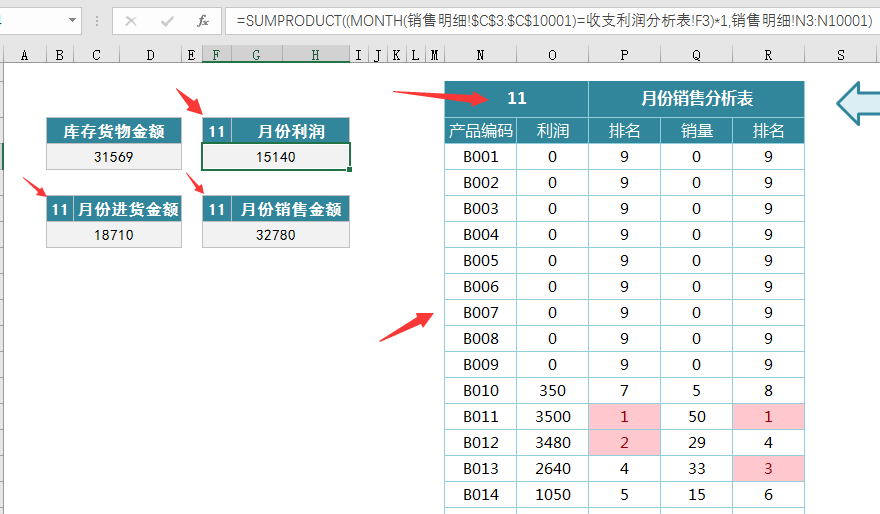Click the 产品编码 column header cell
This screenshot has height=514, width=880.
tap(480, 130)
